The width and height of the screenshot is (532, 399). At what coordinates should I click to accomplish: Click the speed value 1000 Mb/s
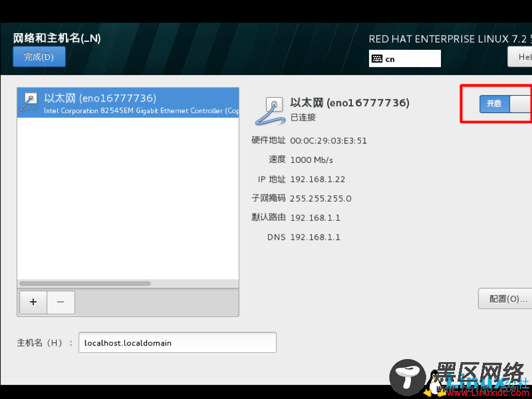[311, 160]
